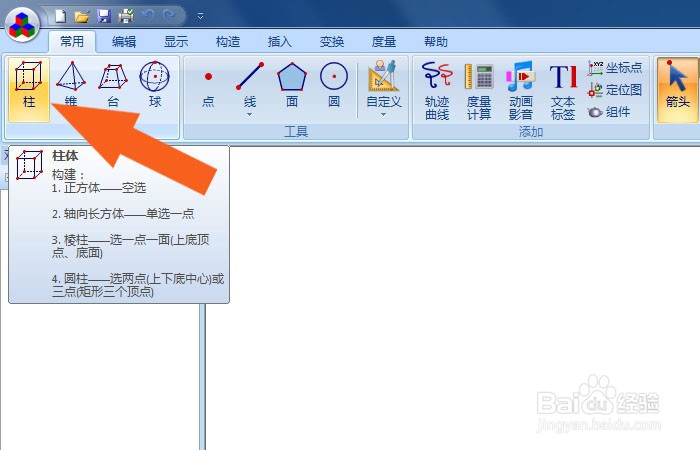The image size is (700, 450).
Task: Create a new document from quick toolbar
Action: coord(60,16)
